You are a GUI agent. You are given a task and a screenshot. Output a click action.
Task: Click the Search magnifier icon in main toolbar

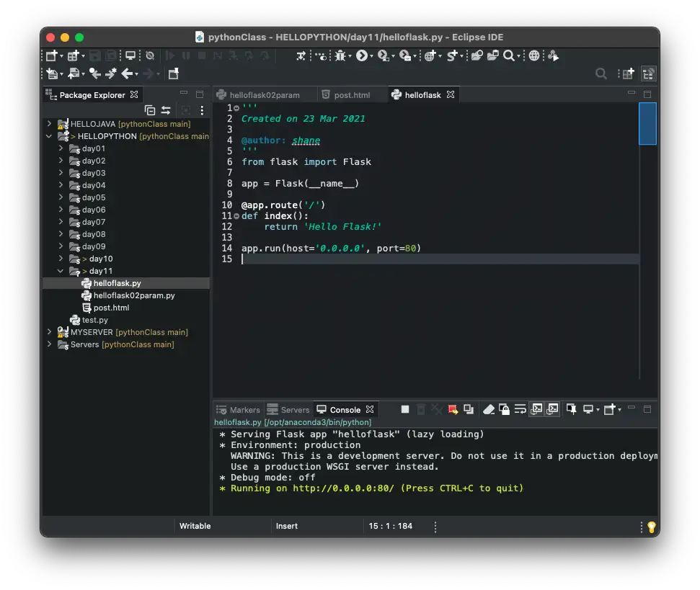[x=508, y=55]
